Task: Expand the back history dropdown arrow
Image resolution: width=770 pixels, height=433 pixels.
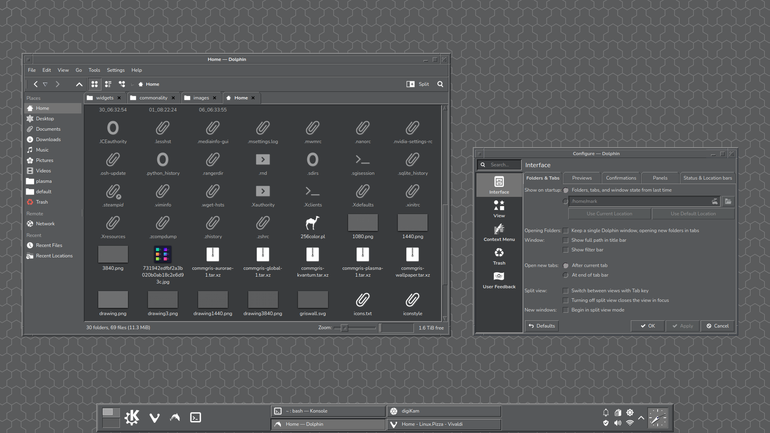Action: 45,84
